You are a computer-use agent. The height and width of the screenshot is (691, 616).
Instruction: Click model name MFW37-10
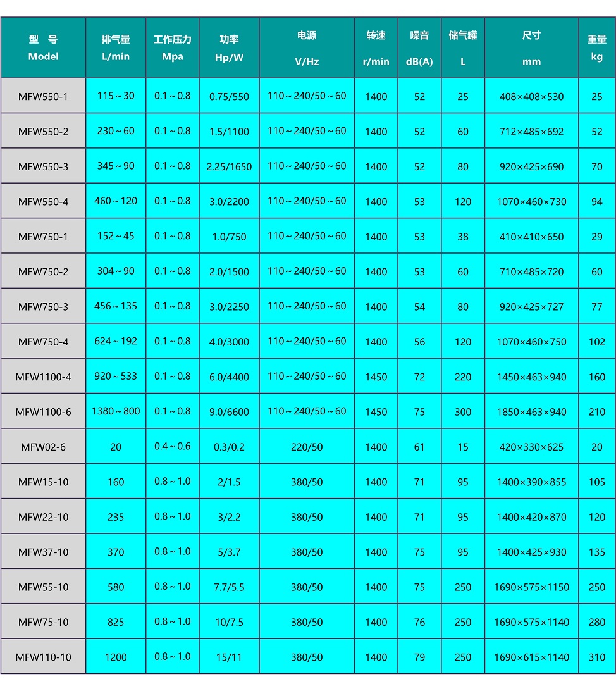[x=43, y=552]
